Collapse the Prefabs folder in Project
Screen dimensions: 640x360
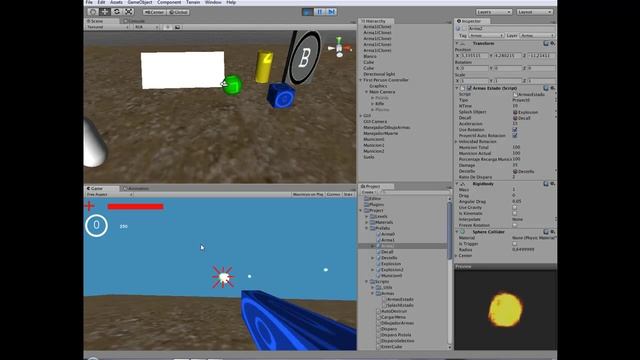pos(367,228)
